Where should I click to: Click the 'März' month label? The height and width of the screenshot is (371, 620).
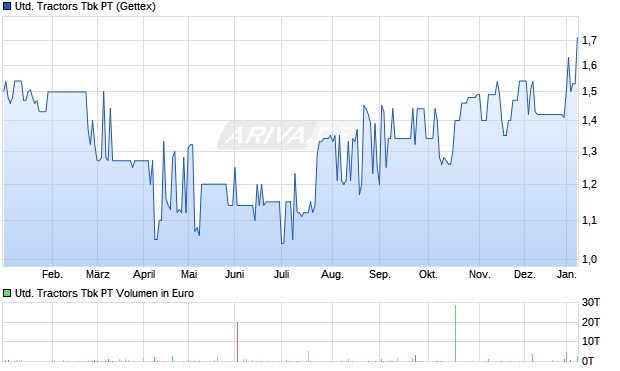tap(98, 274)
